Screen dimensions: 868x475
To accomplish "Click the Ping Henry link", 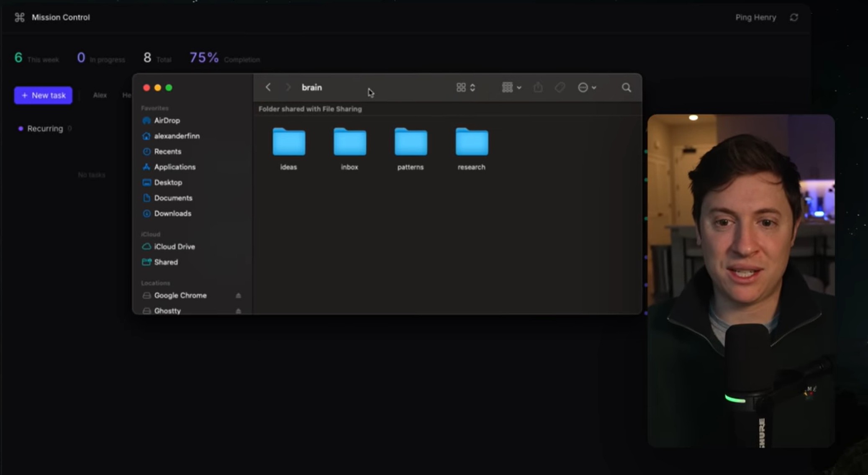I will tap(755, 18).
